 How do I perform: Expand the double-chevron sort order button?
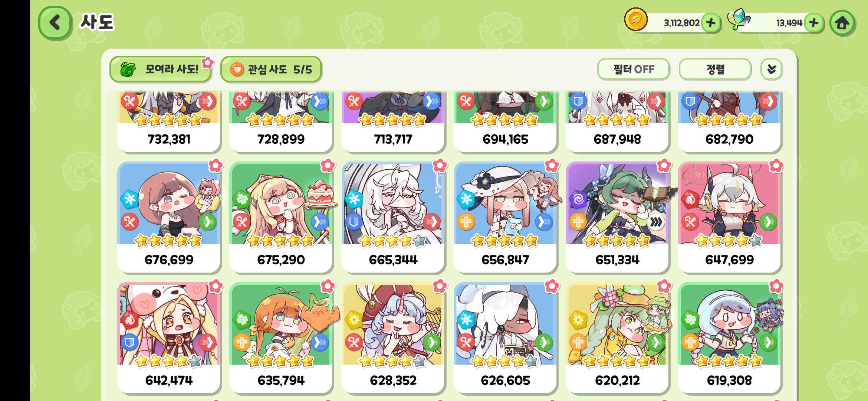772,69
